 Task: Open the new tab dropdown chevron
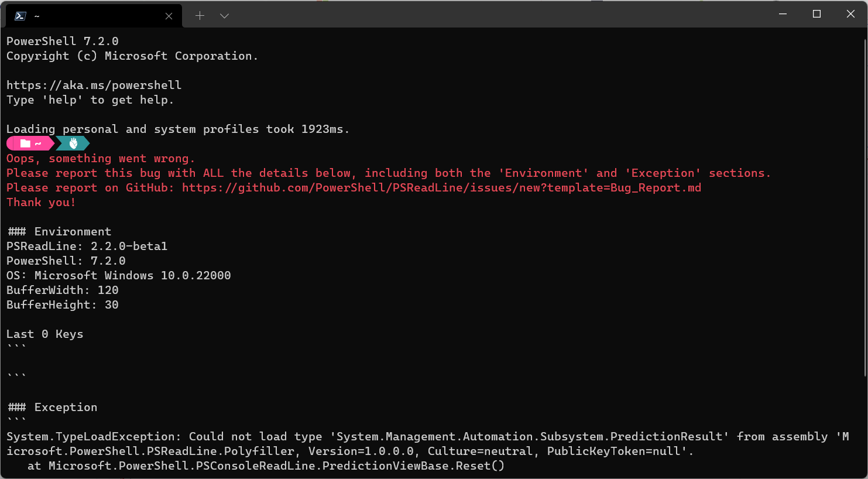click(225, 16)
